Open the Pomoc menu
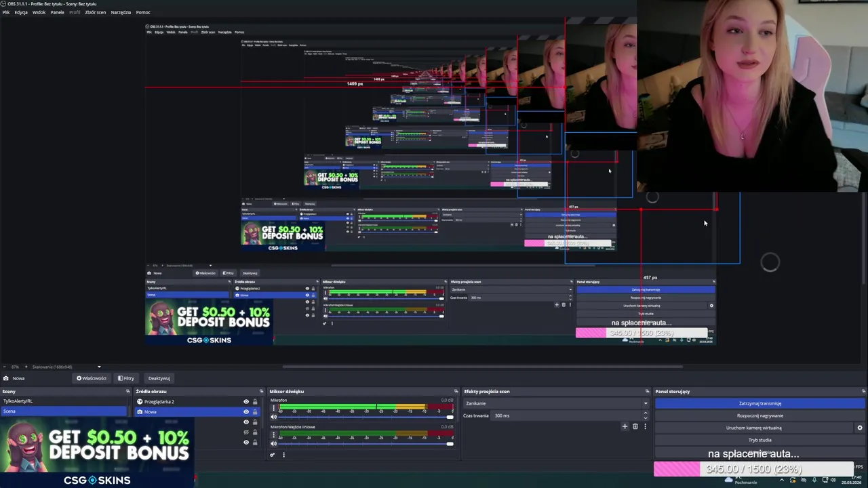Image resolution: width=868 pixels, height=488 pixels. pyautogui.click(x=143, y=12)
